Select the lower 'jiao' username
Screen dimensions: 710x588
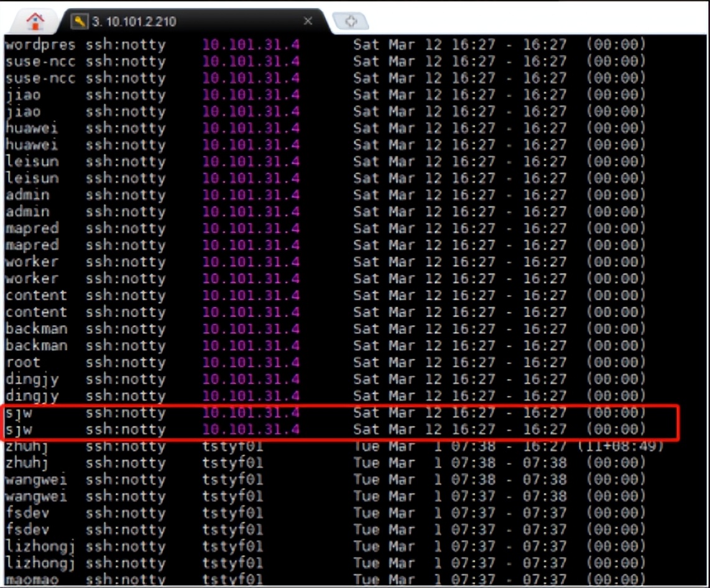point(22,111)
